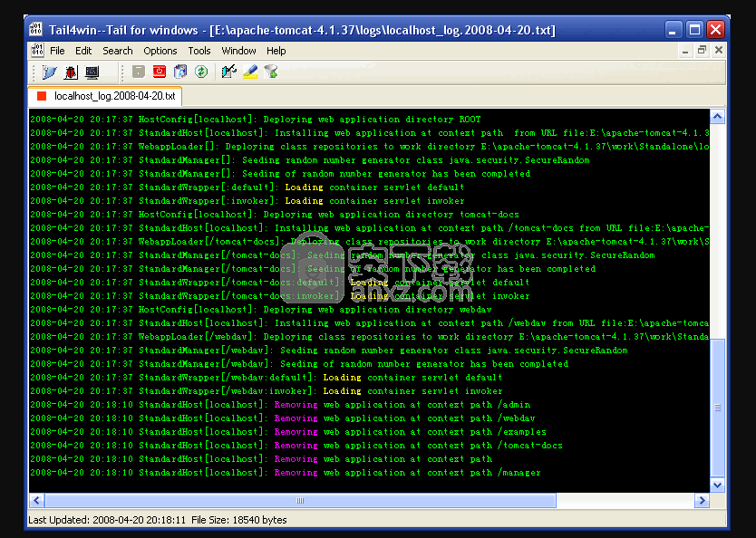Close the inner document using menu-bar X

point(719,50)
